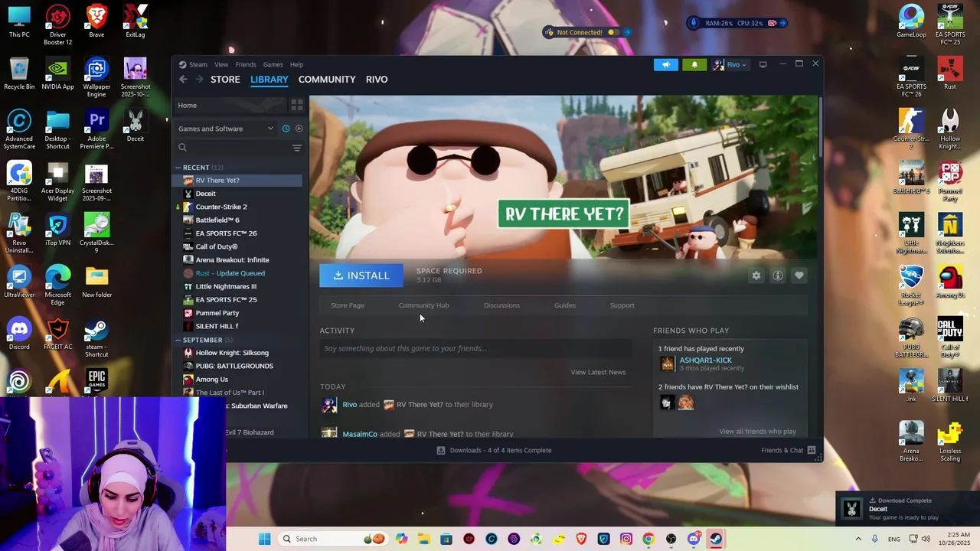Viewport: 980px width, 551px height.
Task: Click Deceit Download Complete notification
Action: click(906, 509)
